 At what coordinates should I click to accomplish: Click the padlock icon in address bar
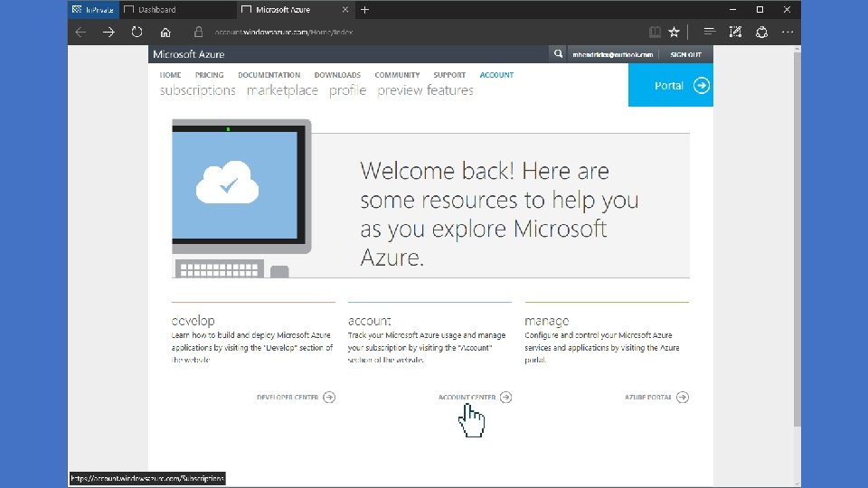point(198,33)
